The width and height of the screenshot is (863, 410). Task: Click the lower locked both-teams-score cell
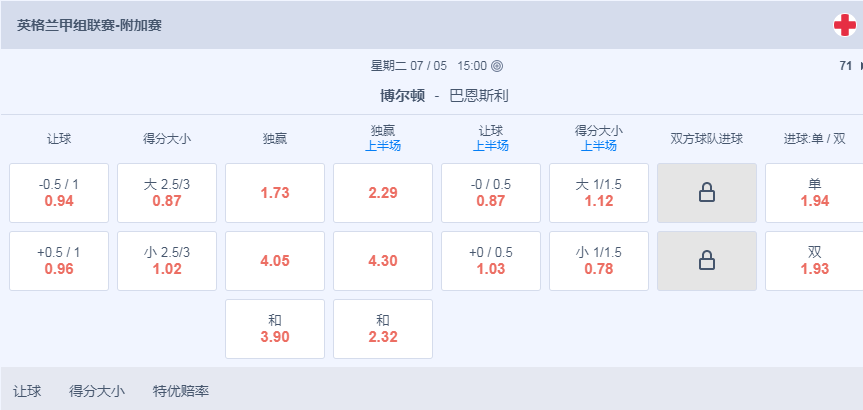click(x=707, y=261)
